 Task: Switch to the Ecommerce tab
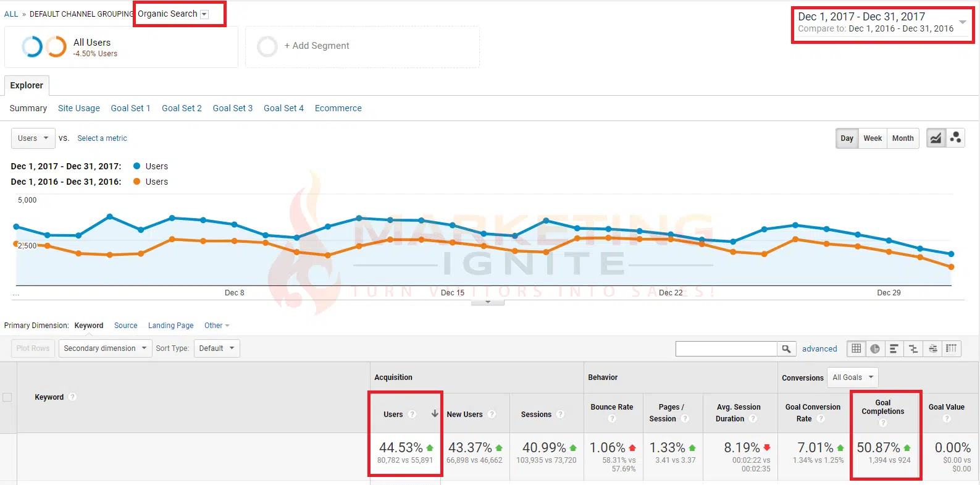pos(338,108)
